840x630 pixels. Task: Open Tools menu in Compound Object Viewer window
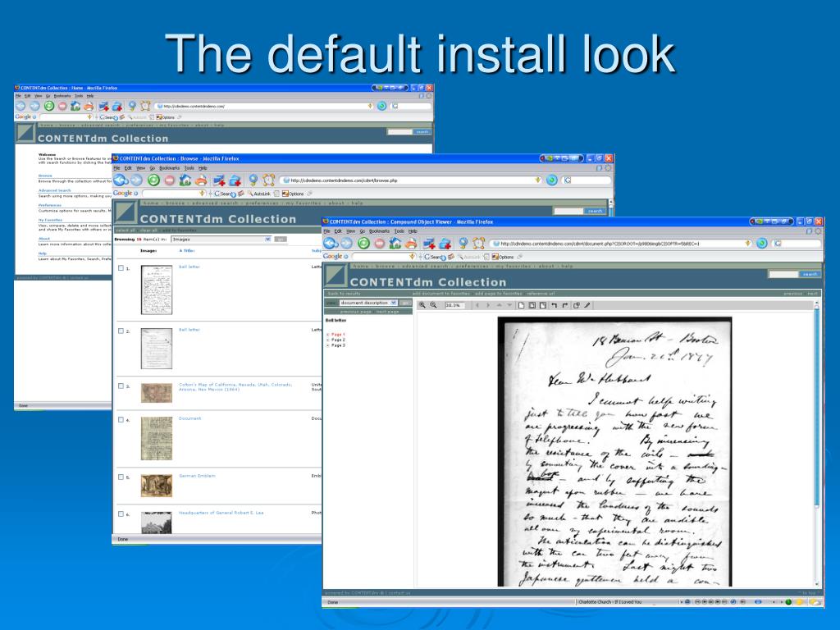click(x=399, y=231)
